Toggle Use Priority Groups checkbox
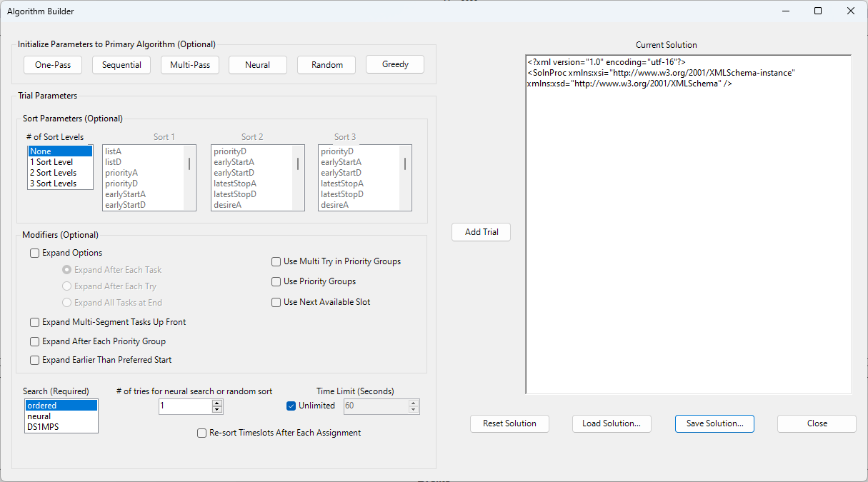The width and height of the screenshot is (868, 482). (276, 281)
